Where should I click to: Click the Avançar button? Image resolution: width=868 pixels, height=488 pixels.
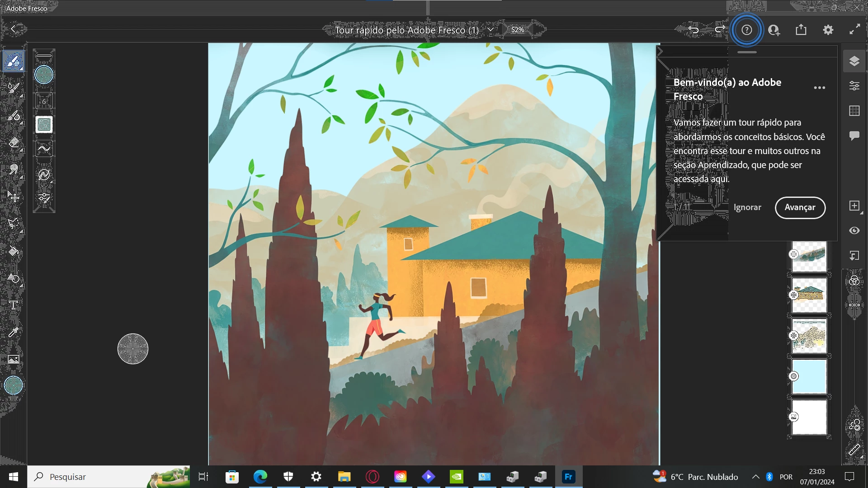(x=800, y=207)
